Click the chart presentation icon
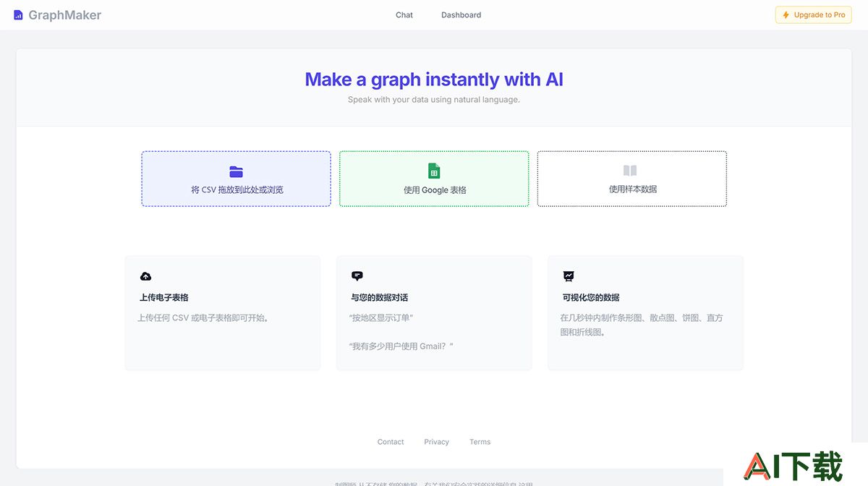 point(569,276)
